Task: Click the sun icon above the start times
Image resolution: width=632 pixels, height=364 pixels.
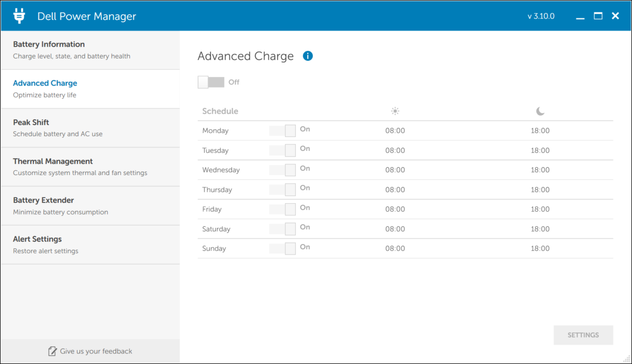Action: coord(395,110)
